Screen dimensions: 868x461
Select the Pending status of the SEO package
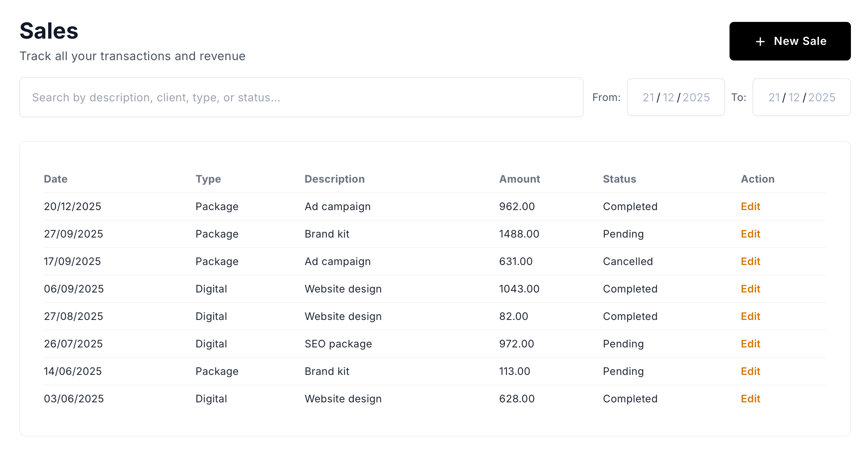pyautogui.click(x=623, y=344)
